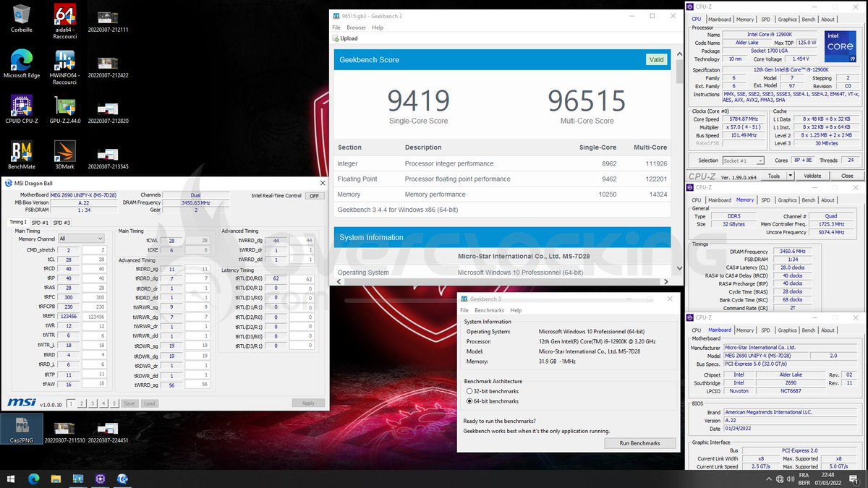This screenshot has height=488, width=868.
Task: Open File menu in 96515.gb3 Geekbench window
Action: 336,27
